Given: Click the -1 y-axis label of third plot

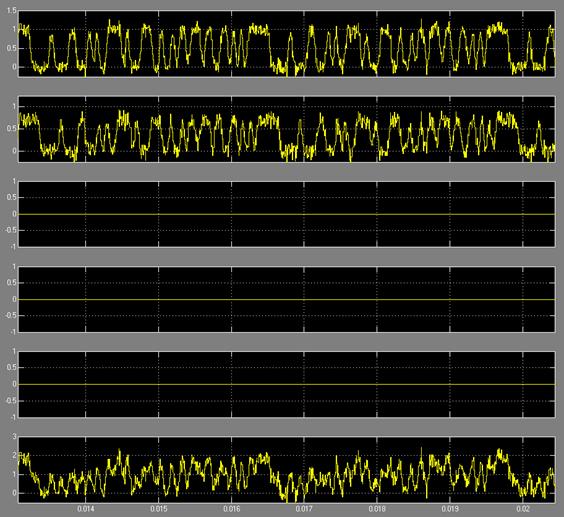Looking at the screenshot, I should coord(13,247).
